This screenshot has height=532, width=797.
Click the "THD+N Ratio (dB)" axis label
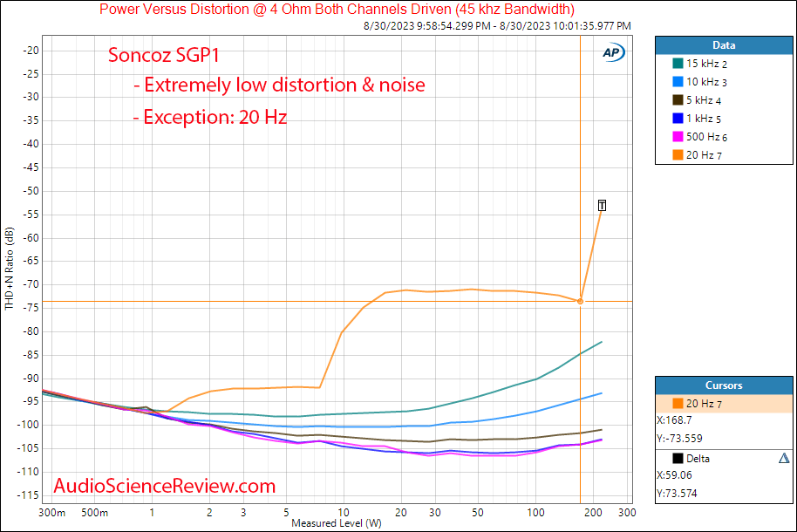9,269
